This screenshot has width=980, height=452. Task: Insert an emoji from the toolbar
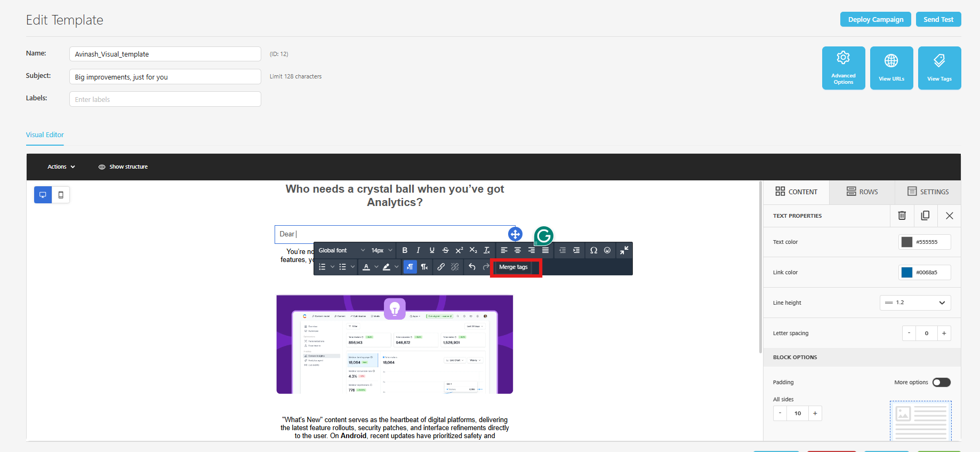(607, 250)
